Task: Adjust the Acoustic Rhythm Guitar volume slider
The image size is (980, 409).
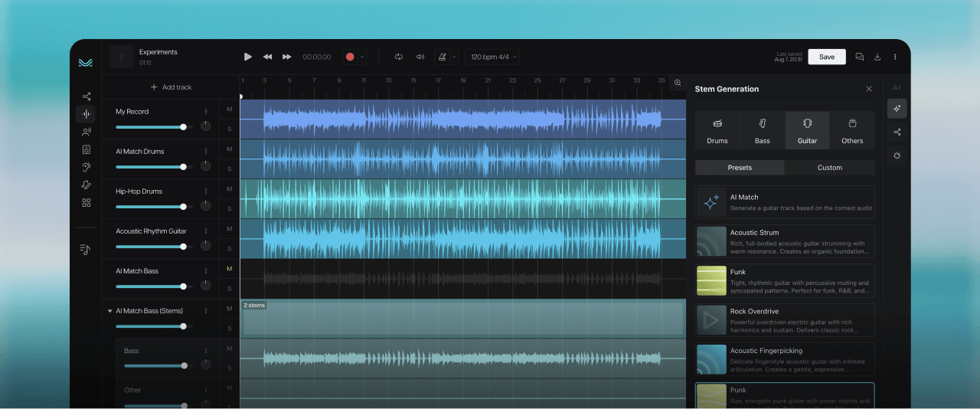Action: point(183,247)
